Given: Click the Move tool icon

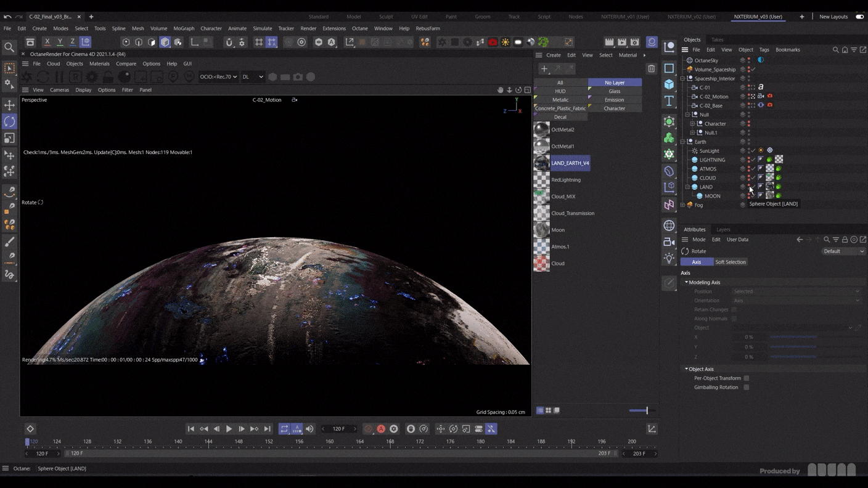Looking at the screenshot, I should pos(9,105).
